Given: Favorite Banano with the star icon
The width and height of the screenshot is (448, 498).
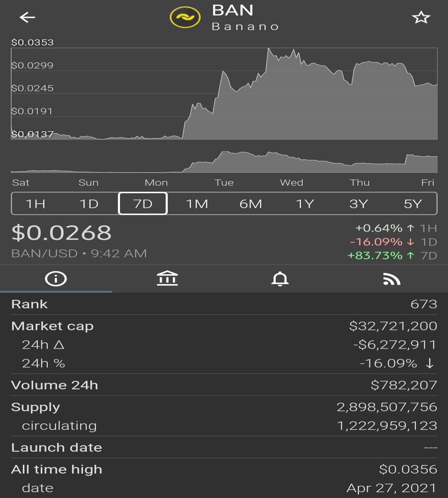Looking at the screenshot, I should click(x=421, y=17).
